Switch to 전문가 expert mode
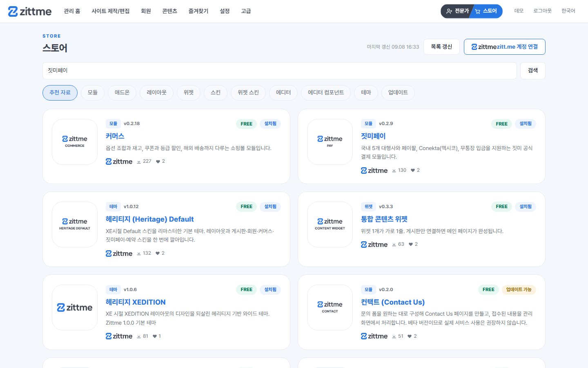588x368 pixels. coord(457,11)
